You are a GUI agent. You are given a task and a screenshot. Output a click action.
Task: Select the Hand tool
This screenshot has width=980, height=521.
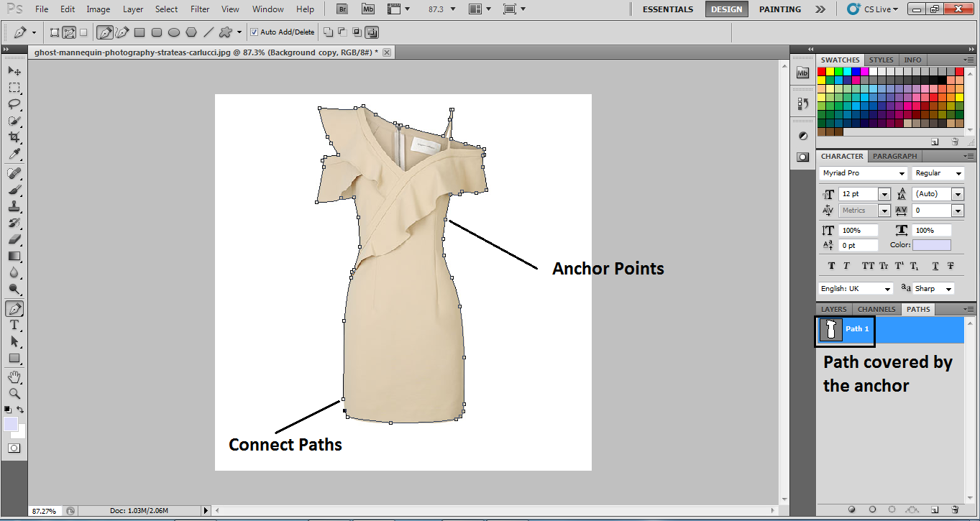pos(14,377)
